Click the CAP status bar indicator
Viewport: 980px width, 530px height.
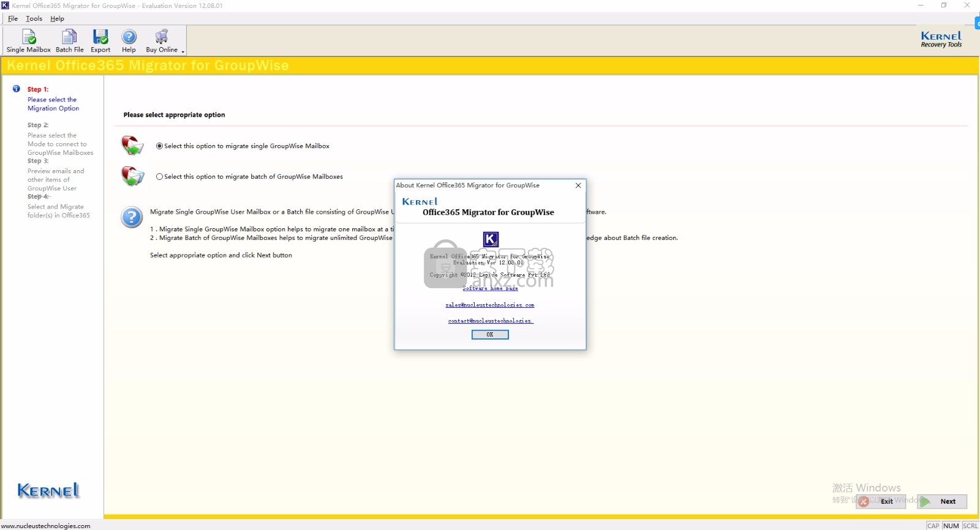pyautogui.click(x=933, y=526)
